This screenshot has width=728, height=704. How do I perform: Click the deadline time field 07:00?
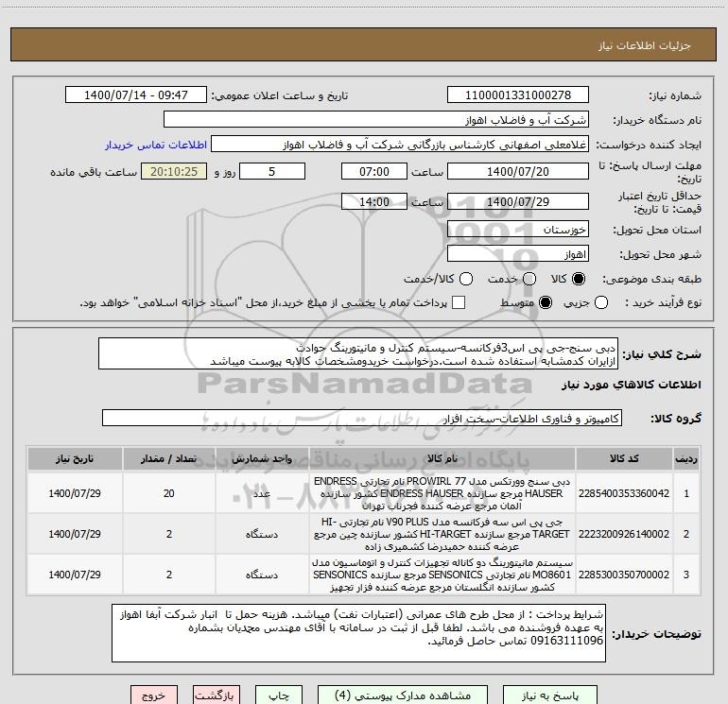click(374, 171)
